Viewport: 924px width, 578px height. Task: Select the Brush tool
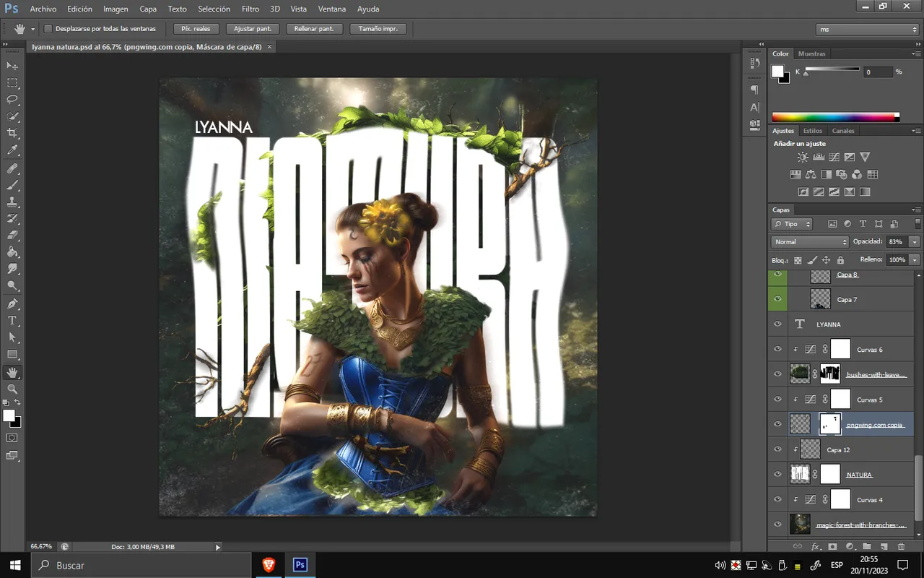12,185
